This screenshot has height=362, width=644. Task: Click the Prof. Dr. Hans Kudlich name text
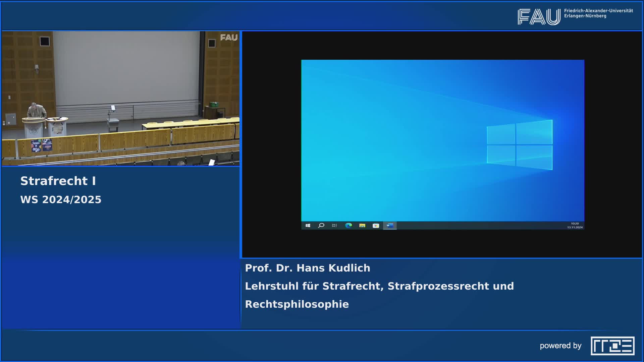(308, 268)
